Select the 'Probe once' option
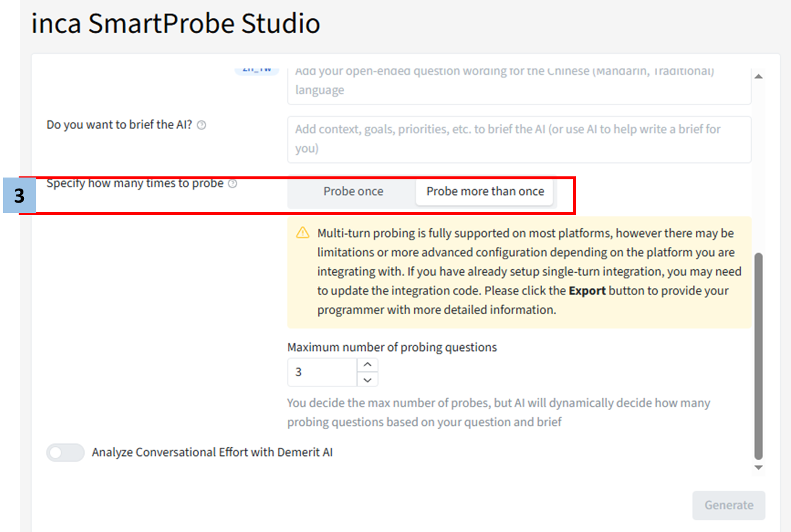791x532 pixels. coord(353,192)
